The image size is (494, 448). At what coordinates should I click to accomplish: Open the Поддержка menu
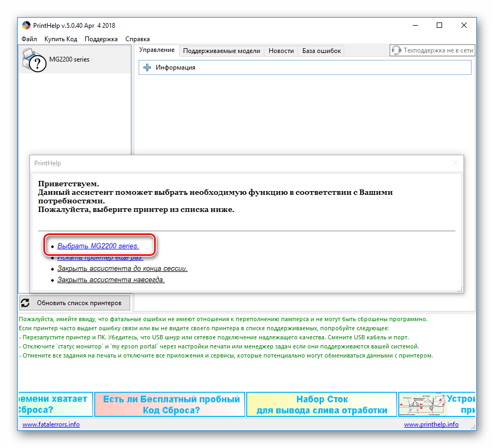[101, 39]
